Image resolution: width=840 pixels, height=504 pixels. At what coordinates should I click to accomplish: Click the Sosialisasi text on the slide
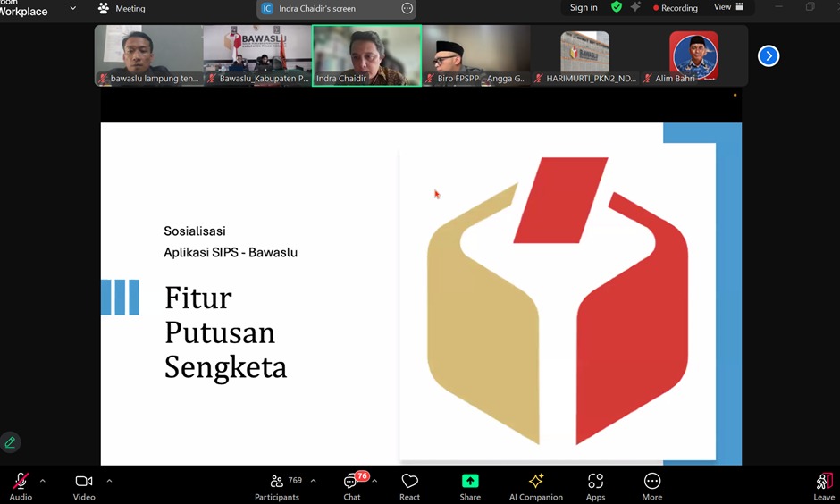[x=195, y=231]
